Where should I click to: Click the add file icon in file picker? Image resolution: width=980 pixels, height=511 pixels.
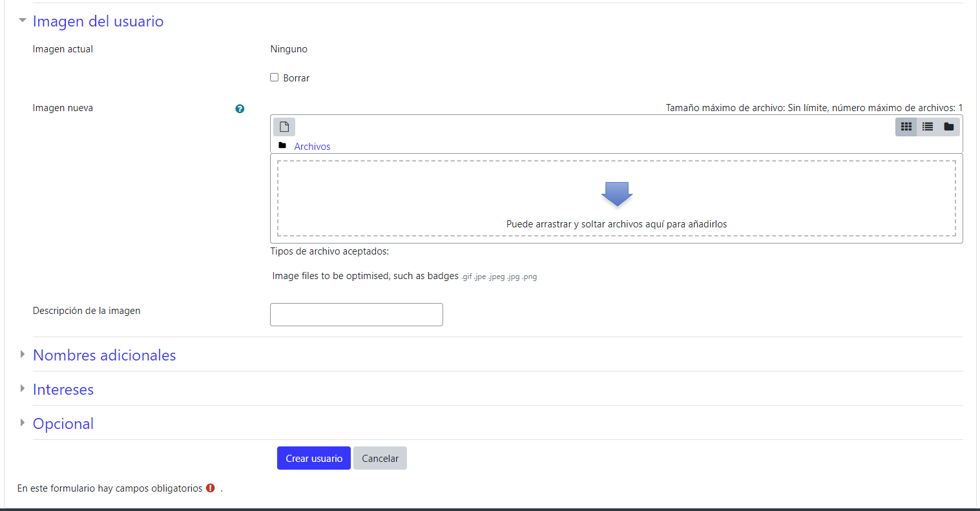(284, 127)
